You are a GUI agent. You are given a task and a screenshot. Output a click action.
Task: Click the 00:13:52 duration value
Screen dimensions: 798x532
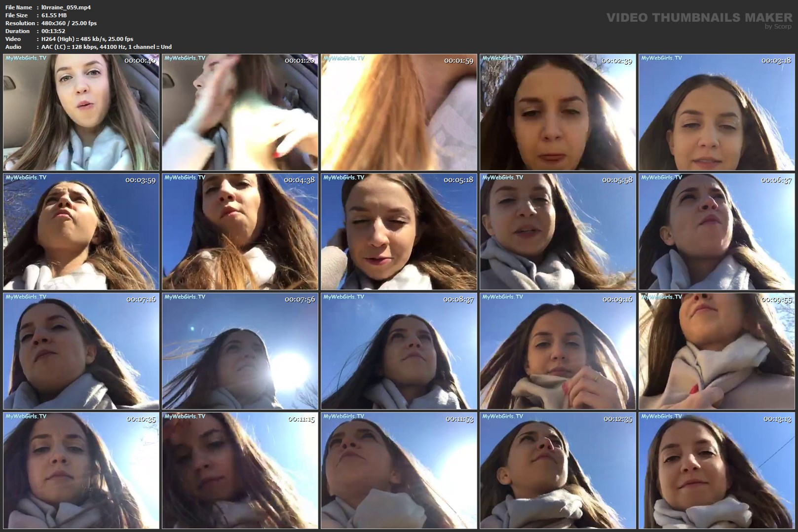[53, 31]
